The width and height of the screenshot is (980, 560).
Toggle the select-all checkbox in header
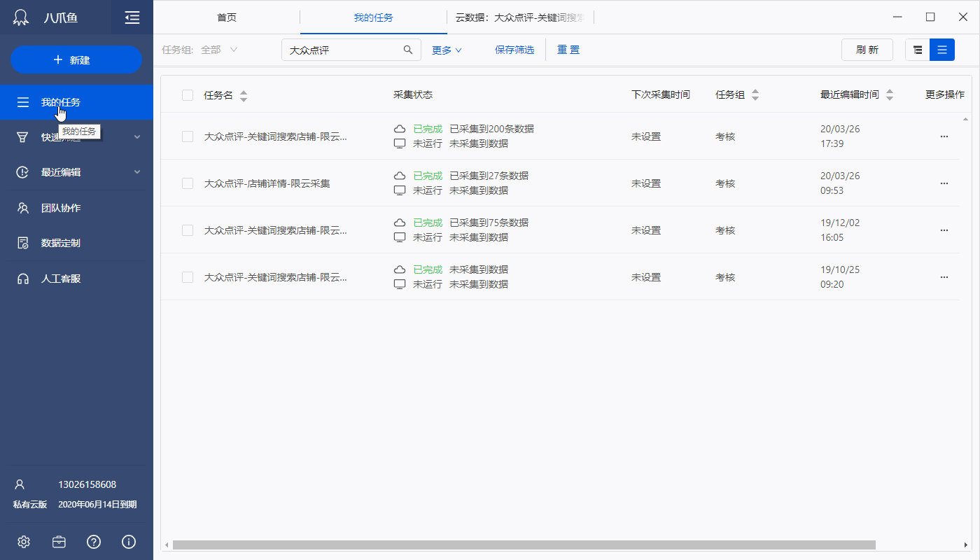(188, 95)
